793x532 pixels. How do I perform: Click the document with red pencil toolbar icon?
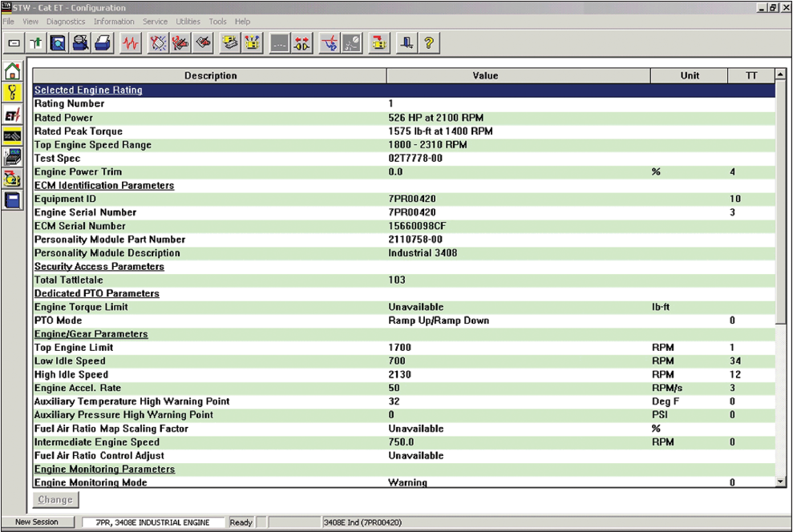click(203, 43)
